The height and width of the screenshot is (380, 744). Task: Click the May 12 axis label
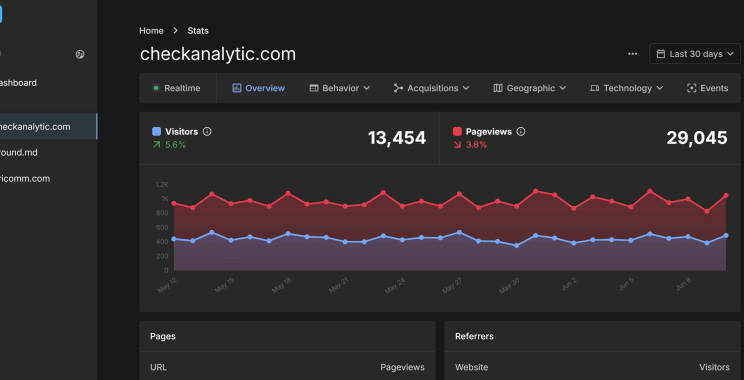tap(167, 285)
